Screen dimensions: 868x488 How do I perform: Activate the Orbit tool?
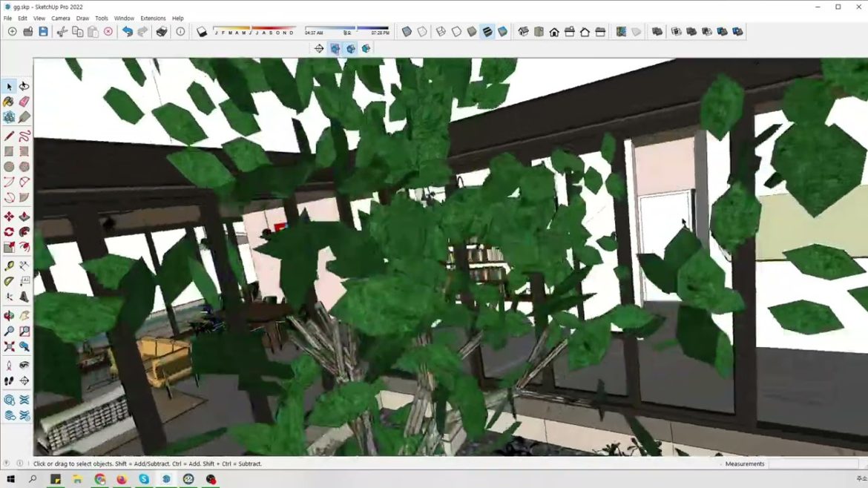(9, 314)
